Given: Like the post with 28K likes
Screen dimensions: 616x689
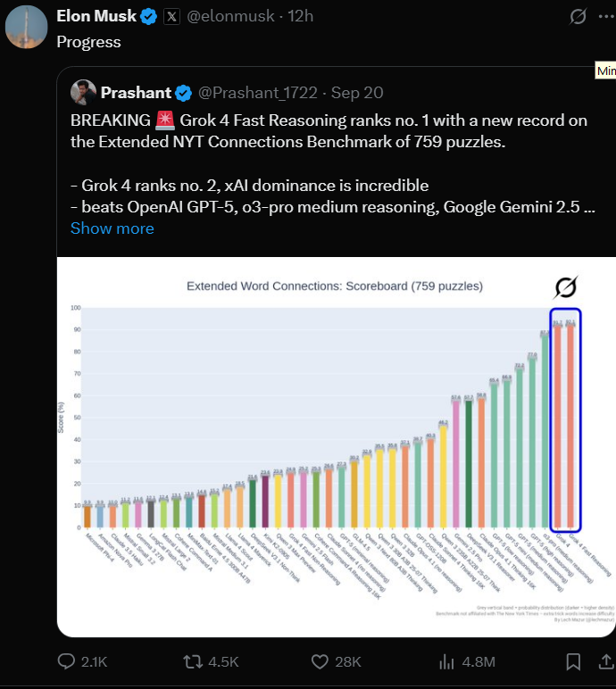Looking at the screenshot, I should point(320,661).
